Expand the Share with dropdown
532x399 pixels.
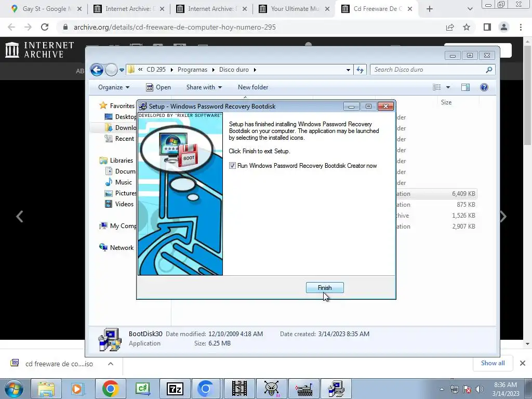204,87
